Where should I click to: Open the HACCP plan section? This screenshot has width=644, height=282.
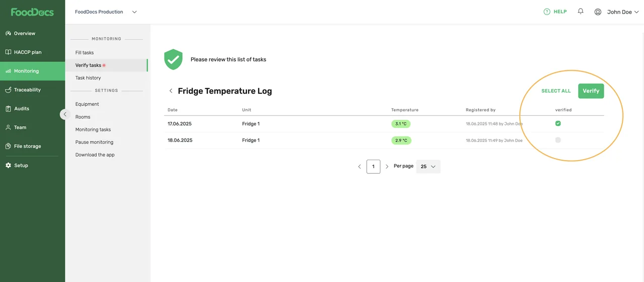tap(32, 52)
